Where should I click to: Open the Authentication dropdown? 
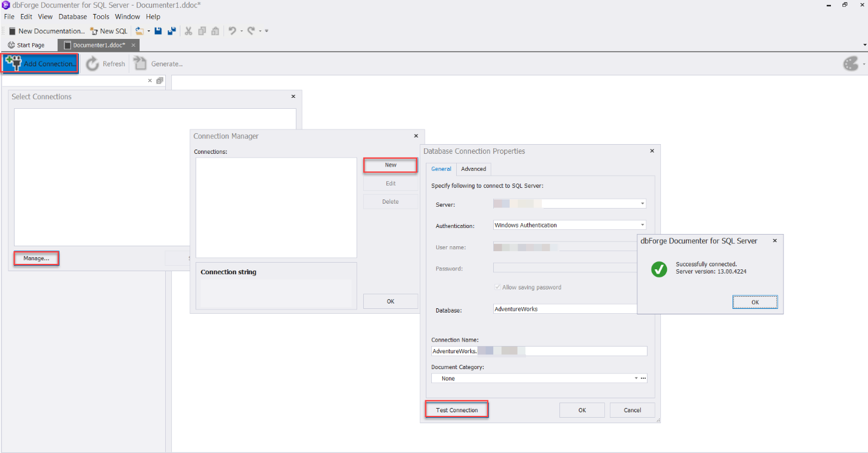(x=643, y=225)
